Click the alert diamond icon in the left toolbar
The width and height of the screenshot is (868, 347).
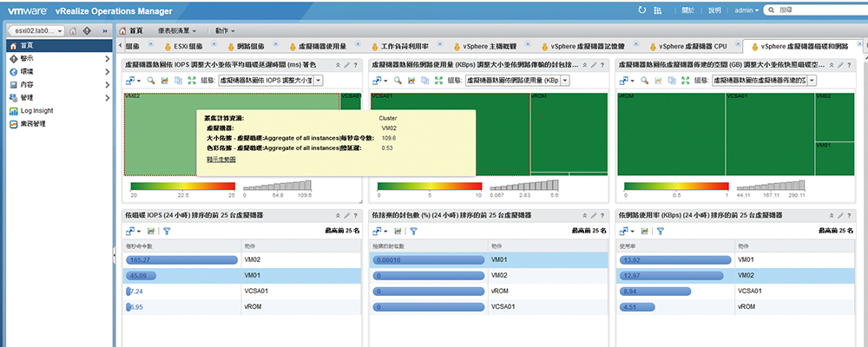pos(87,30)
